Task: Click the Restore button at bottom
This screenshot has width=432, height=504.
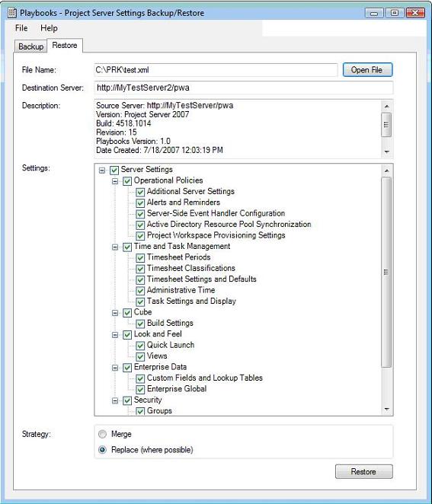Action: [x=363, y=471]
